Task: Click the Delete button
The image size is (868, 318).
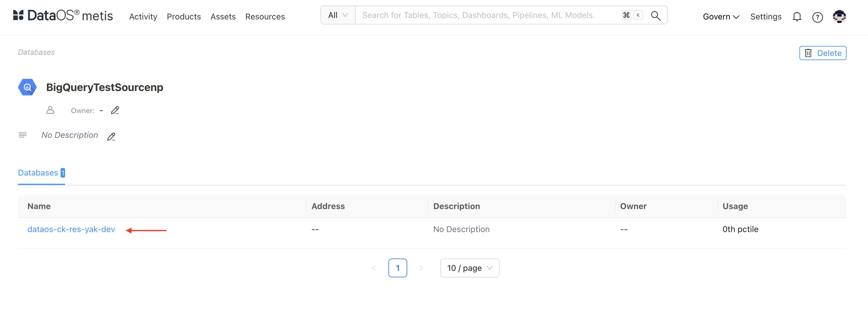Action: 822,53
